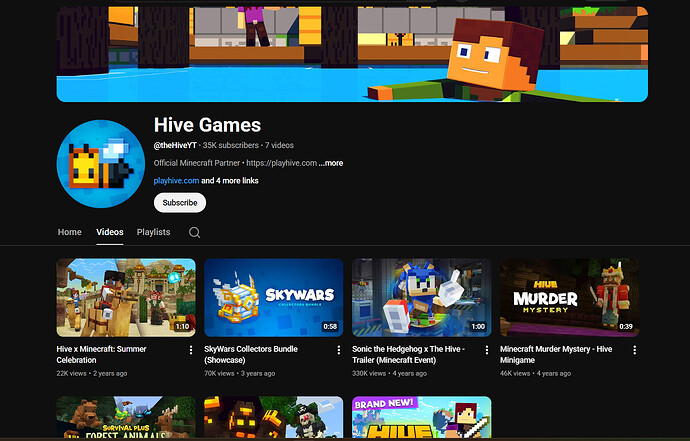Play the Hive Murder Mystery thumbnail
Image resolution: width=690 pixels, height=441 pixels.
pos(569,297)
